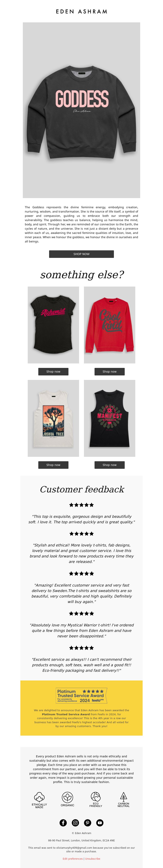This screenshot has height=868, width=163.
Task: Open the Pinterest social icon
Action: 87,822
